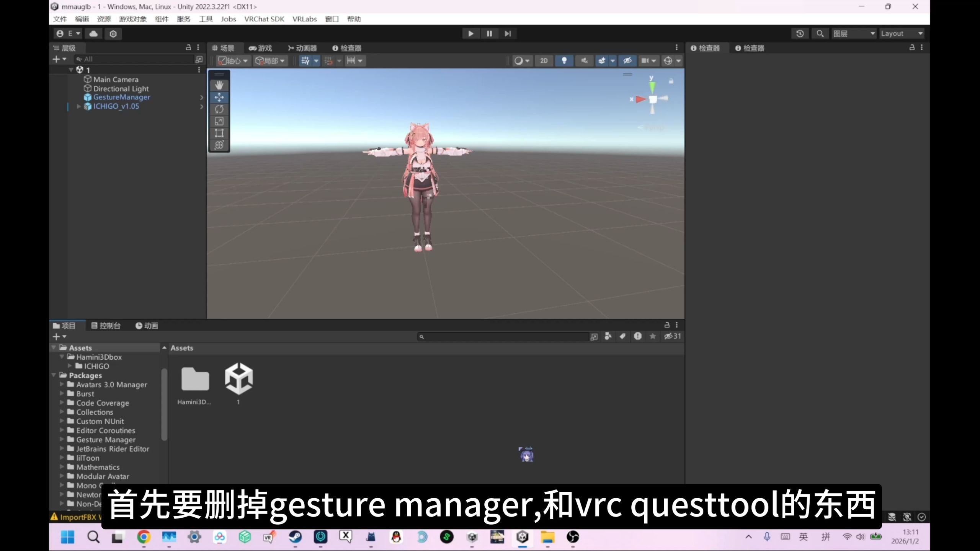Open the pivot mode (轴心) dropdown
The image size is (980, 551).
pos(233,60)
